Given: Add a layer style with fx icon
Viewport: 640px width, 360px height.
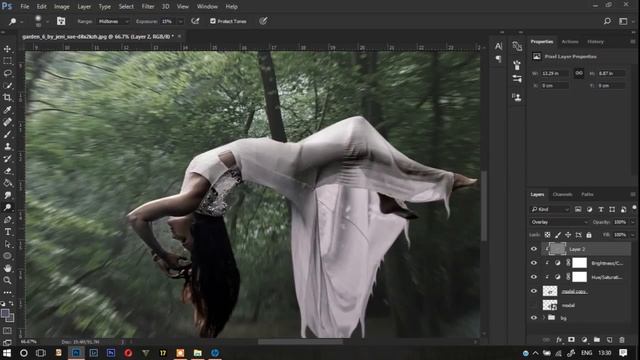Looking at the screenshot, I should pos(559,340).
